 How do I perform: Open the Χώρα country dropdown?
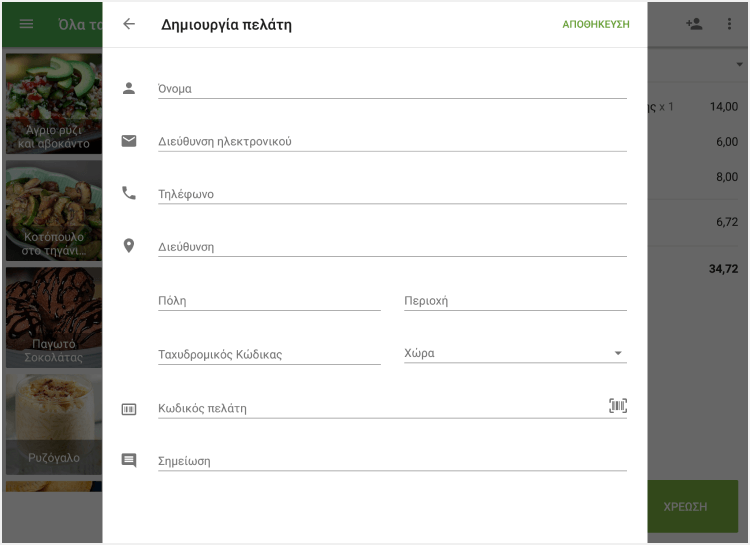(x=514, y=353)
